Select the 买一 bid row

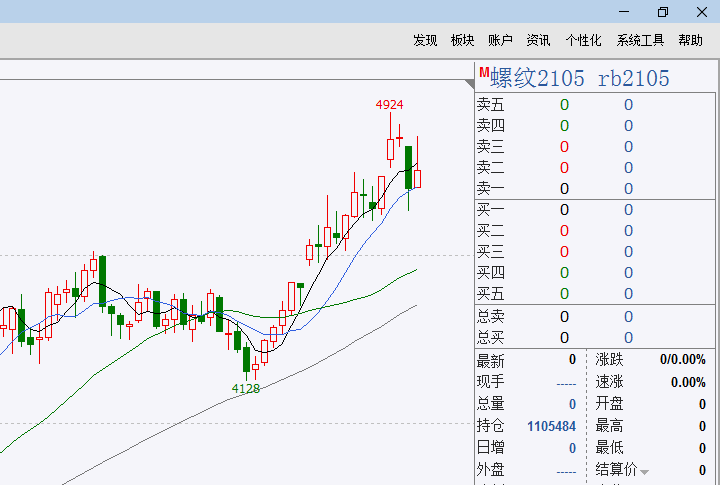tap(560, 209)
